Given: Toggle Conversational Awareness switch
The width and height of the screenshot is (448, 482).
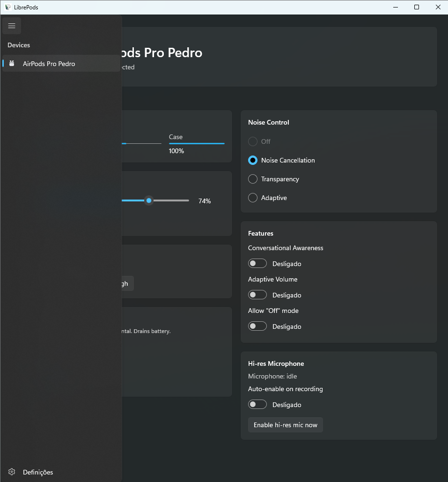Looking at the screenshot, I should pos(257,263).
